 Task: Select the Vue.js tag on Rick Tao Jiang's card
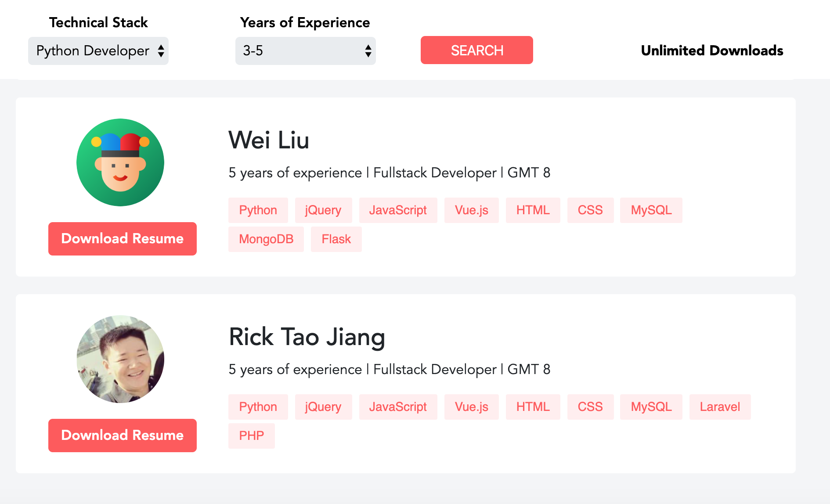point(472,407)
